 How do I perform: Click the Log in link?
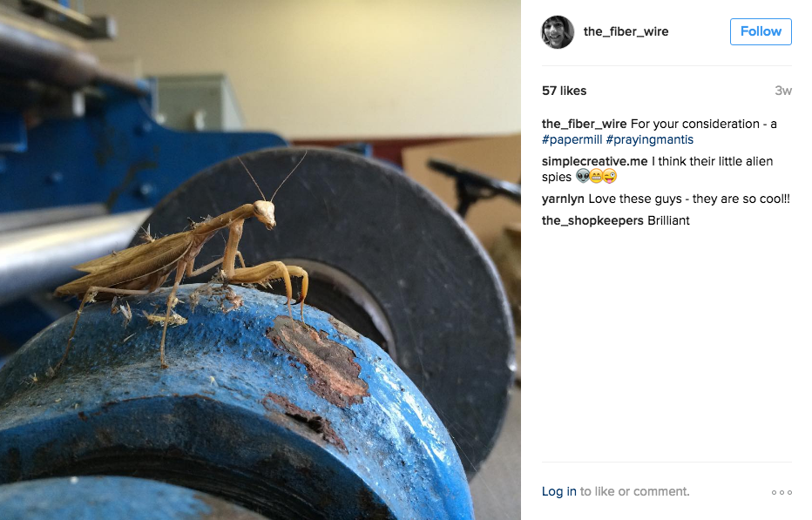558,491
